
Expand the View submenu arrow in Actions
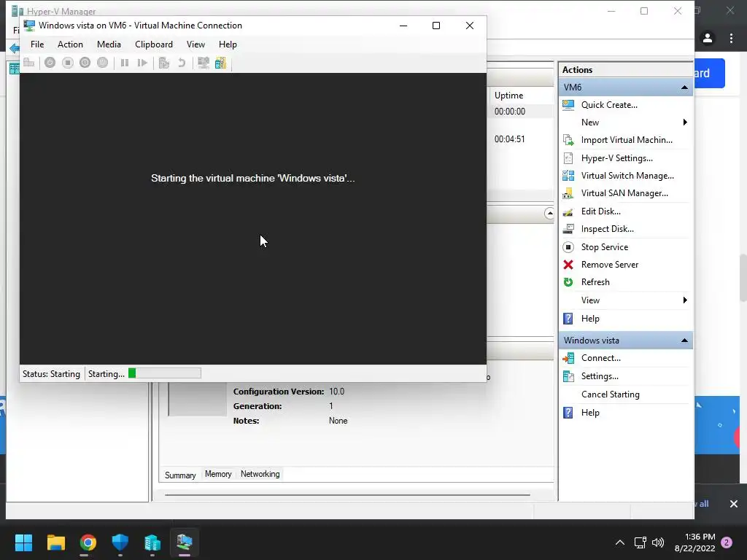[x=684, y=300]
